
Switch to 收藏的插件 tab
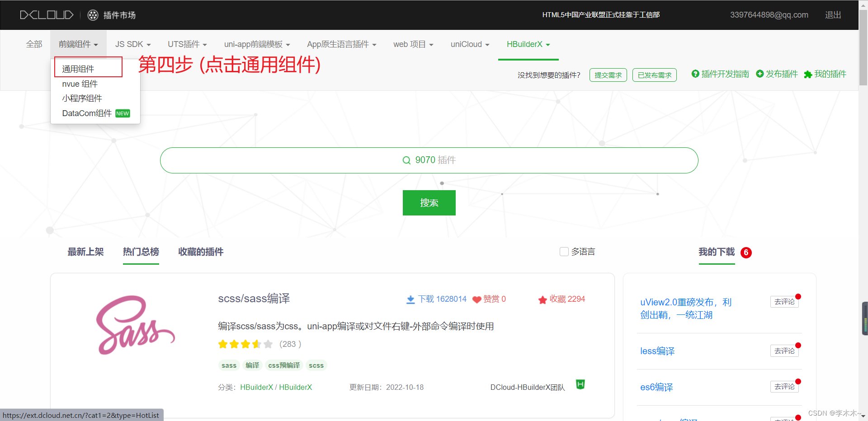[201, 252]
